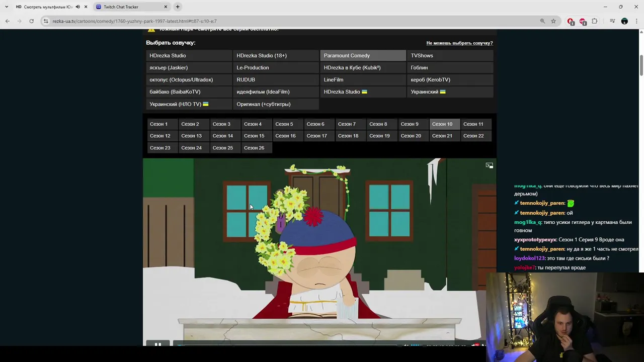644x362 pixels.
Task: Open the Extensions puzzle menu
Action: pyautogui.click(x=595, y=21)
